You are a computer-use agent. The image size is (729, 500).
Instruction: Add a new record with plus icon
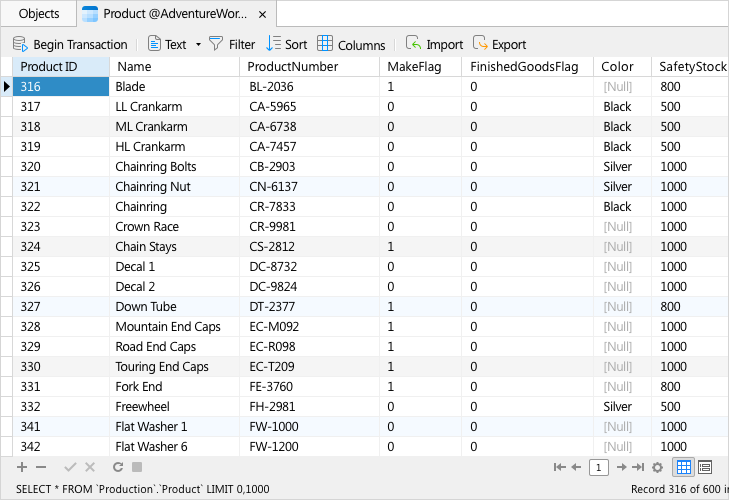(x=22, y=467)
